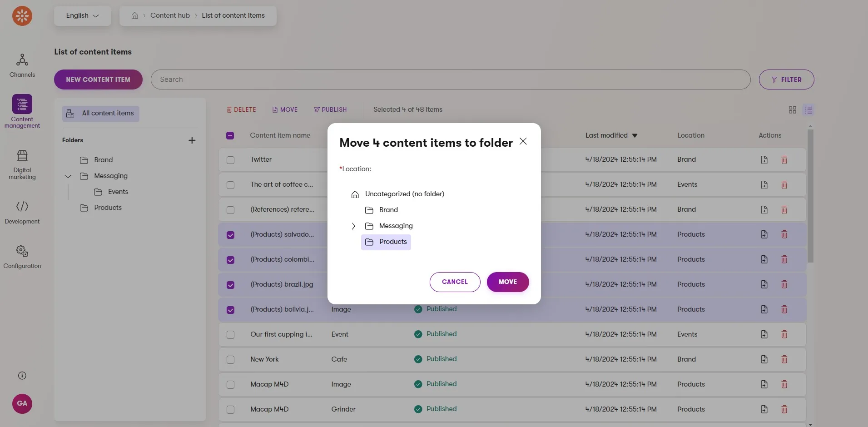The height and width of the screenshot is (427, 868).
Task: Delete the (Products) brazil.jpg row
Action: 784,284
